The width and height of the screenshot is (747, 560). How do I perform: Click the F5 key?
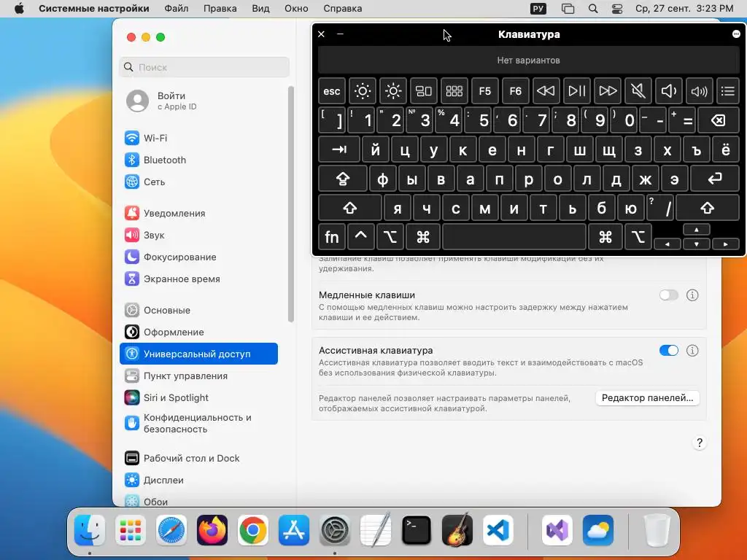[485, 91]
